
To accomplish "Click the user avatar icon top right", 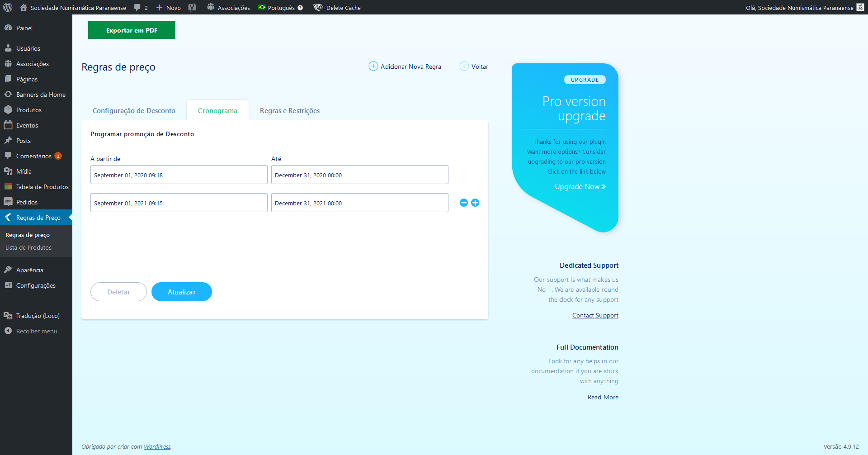I will 860,7.
